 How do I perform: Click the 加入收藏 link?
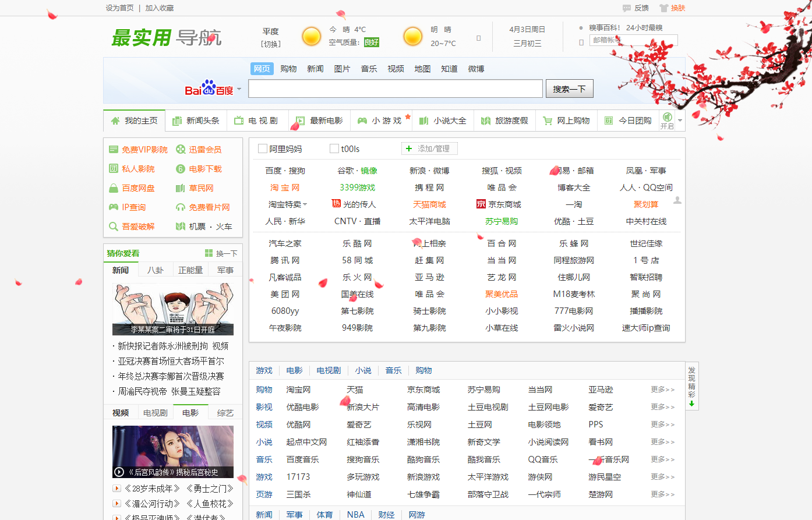point(160,8)
